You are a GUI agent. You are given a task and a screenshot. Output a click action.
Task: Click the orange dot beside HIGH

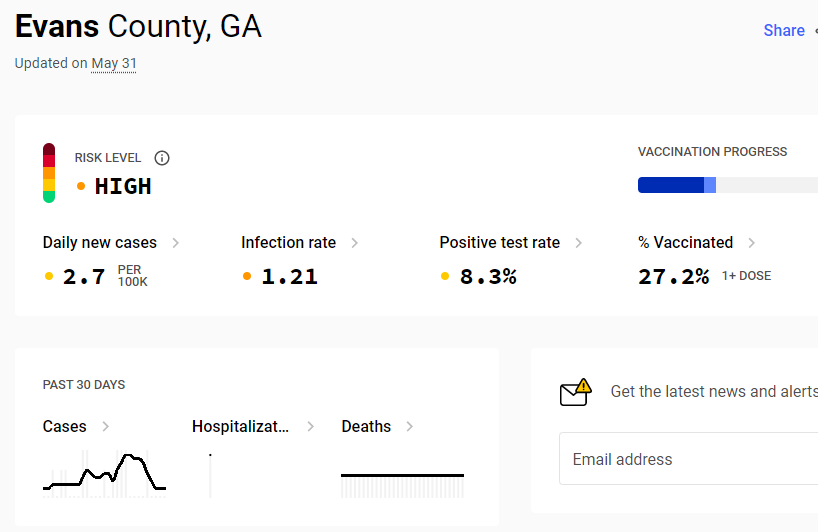[x=81, y=186]
